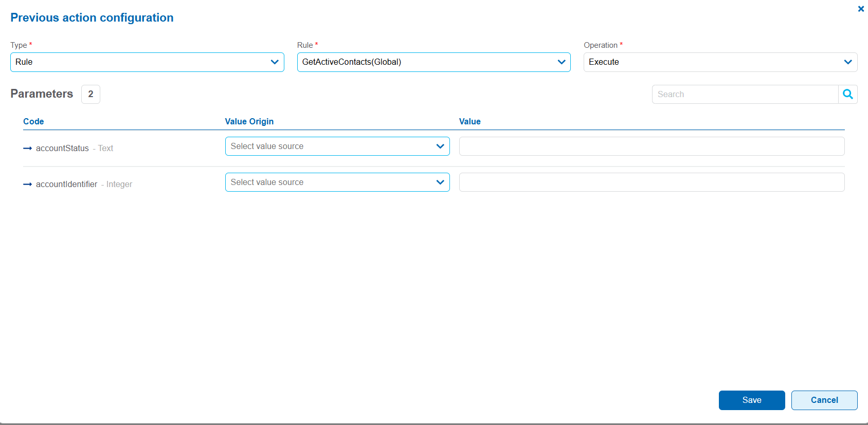The width and height of the screenshot is (868, 425).
Task: Cancel the action configuration
Action: pos(824,400)
